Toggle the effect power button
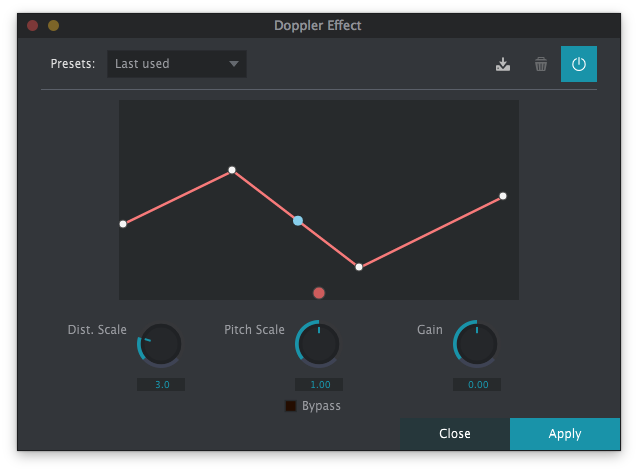638x472 pixels. [x=579, y=65]
